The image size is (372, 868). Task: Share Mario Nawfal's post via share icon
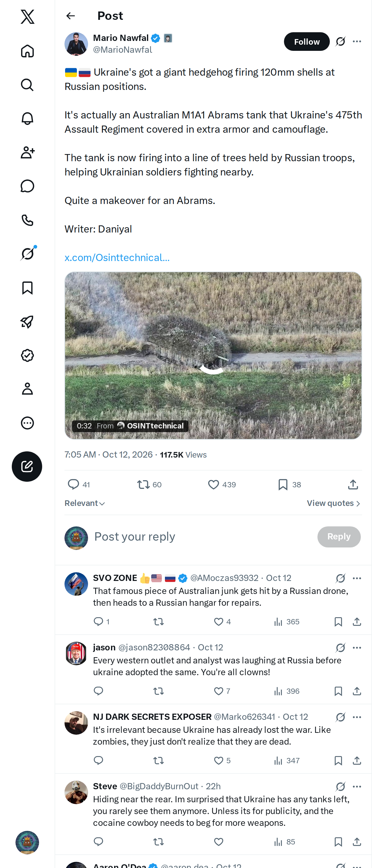coord(353,485)
